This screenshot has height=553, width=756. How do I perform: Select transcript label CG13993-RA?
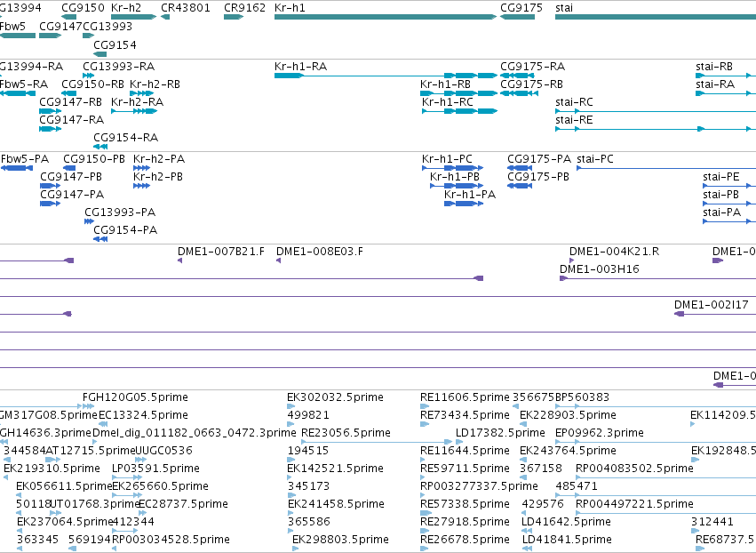tap(119, 66)
